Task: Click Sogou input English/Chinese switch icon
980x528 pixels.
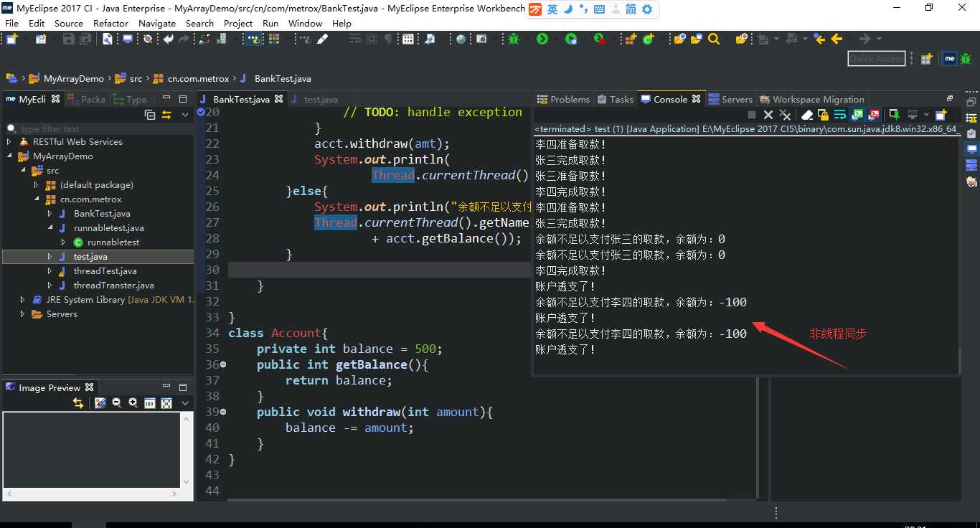Action: [x=552, y=9]
